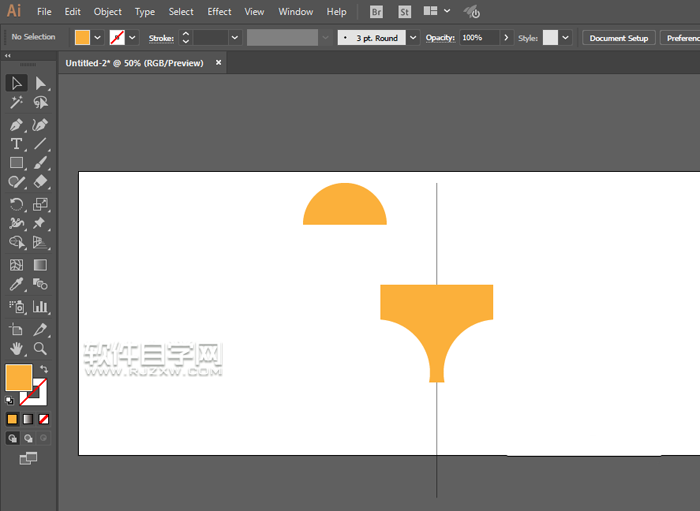Select the Rotate tool
The image size is (700, 511).
pos(16,204)
